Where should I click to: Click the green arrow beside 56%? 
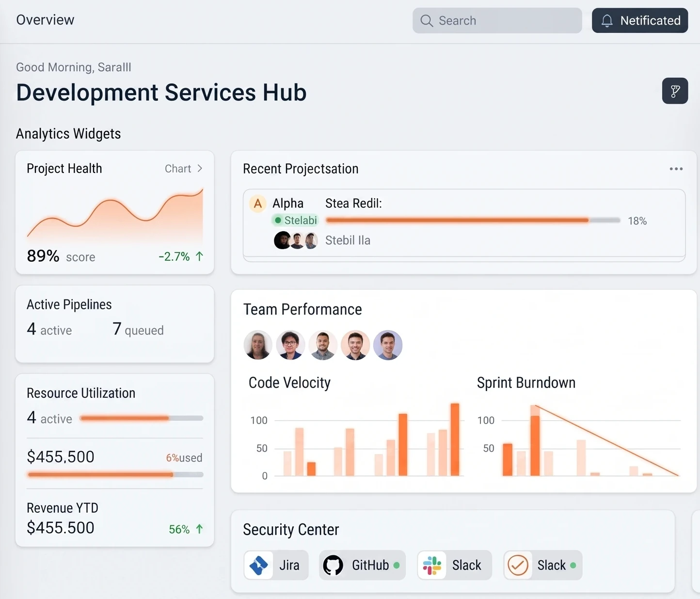tap(199, 529)
